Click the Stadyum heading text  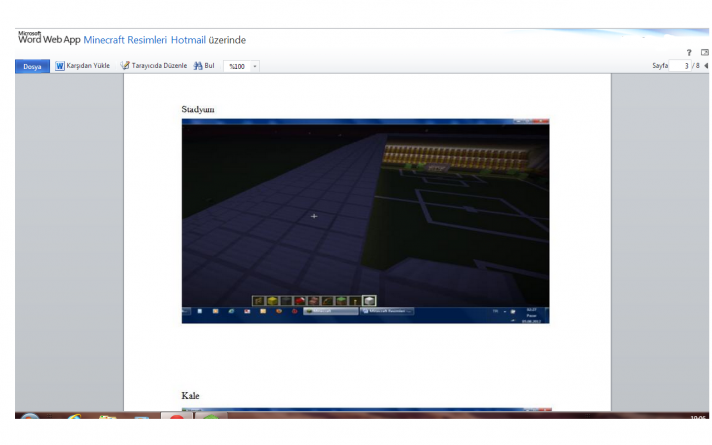198,109
